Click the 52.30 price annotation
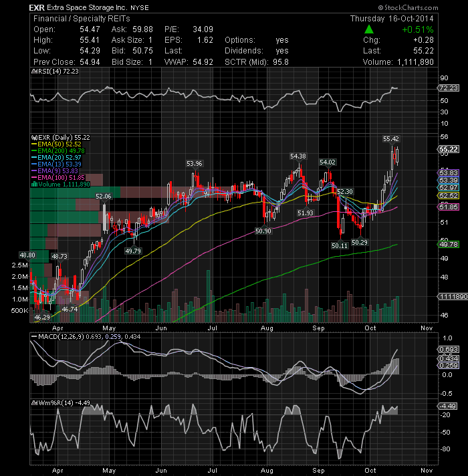The width and height of the screenshot is (468, 476). 345,192
